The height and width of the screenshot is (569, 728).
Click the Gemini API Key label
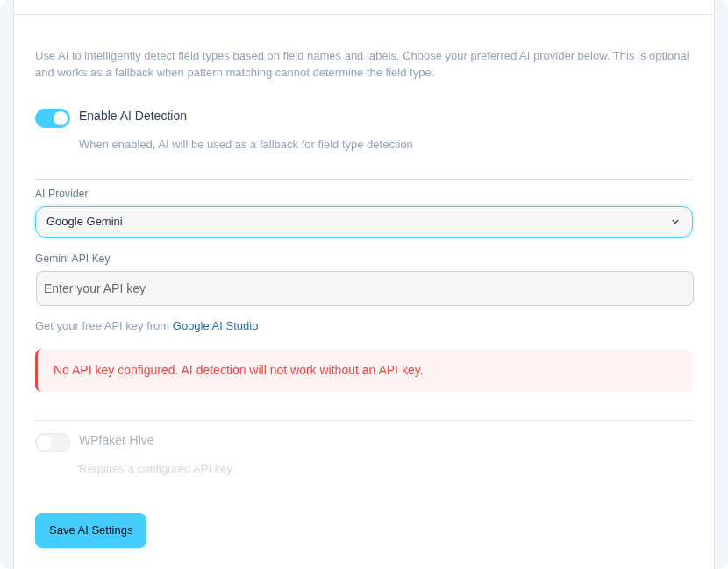tap(72, 259)
